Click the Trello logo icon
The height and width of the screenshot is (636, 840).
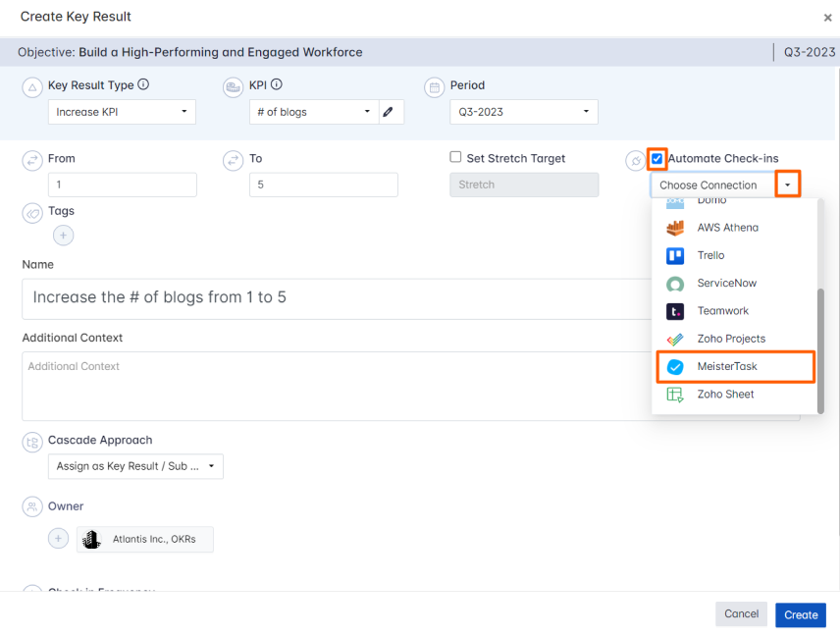click(675, 255)
